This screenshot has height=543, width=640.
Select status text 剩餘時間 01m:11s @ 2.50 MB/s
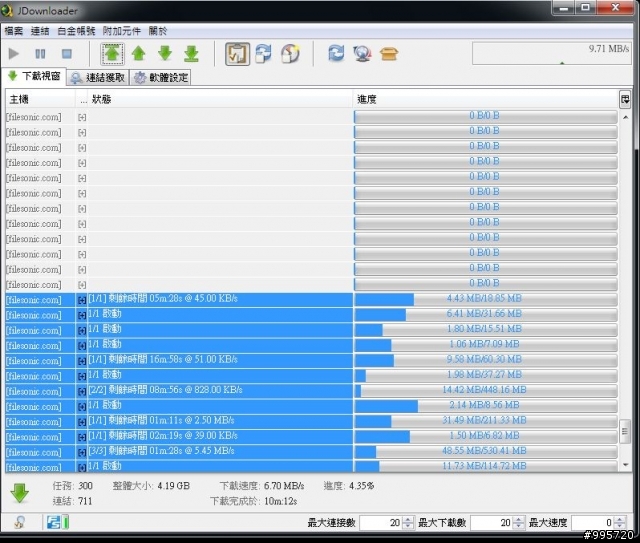point(171,420)
